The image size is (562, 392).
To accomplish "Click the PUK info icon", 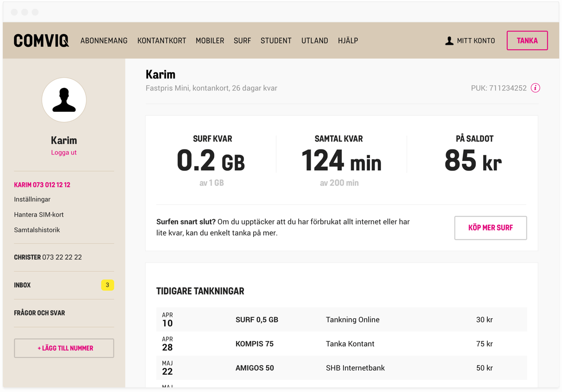I will (536, 88).
